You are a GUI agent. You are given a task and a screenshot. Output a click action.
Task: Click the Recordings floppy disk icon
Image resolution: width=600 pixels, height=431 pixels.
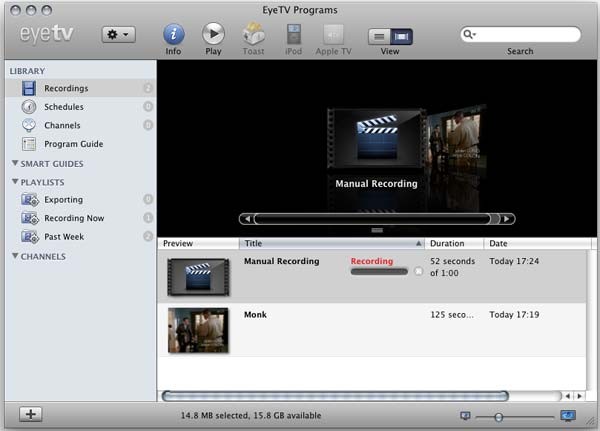pyautogui.click(x=29, y=88)
